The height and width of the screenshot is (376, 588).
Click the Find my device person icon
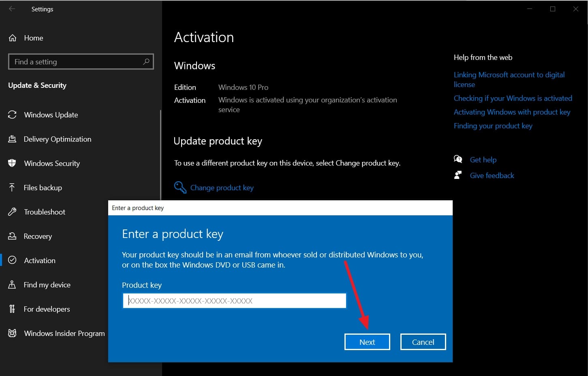12,285
